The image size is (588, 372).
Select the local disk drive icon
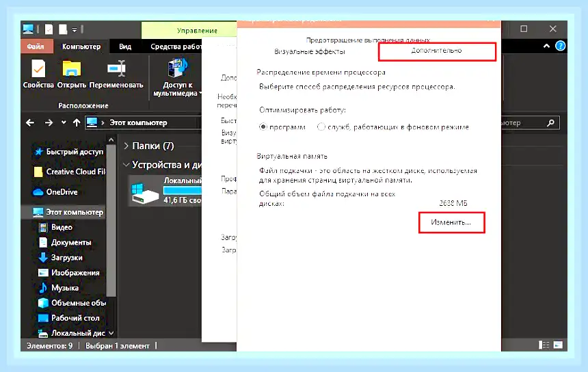tap(145, 194)
